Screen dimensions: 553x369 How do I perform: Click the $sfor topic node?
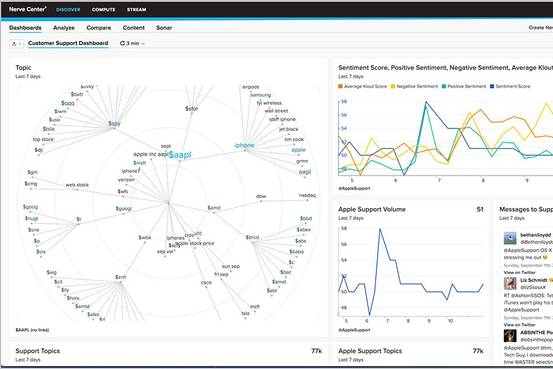tap(192, 109)
